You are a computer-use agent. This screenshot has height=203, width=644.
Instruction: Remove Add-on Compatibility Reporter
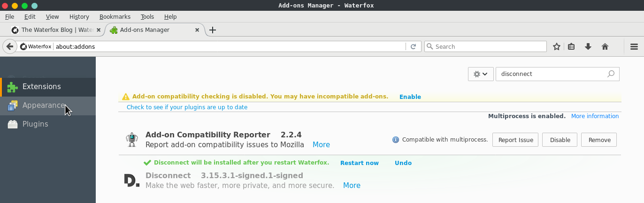(x=599, y=140)
